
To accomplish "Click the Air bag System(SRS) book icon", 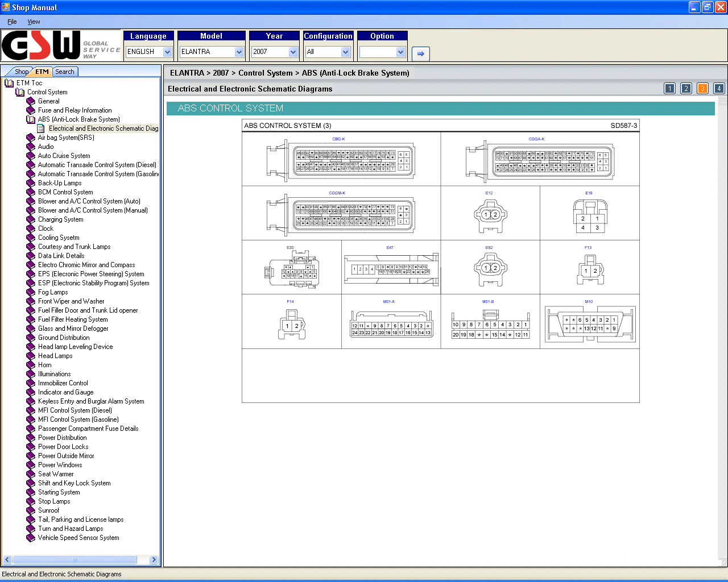I will click(x=31, y=138).
